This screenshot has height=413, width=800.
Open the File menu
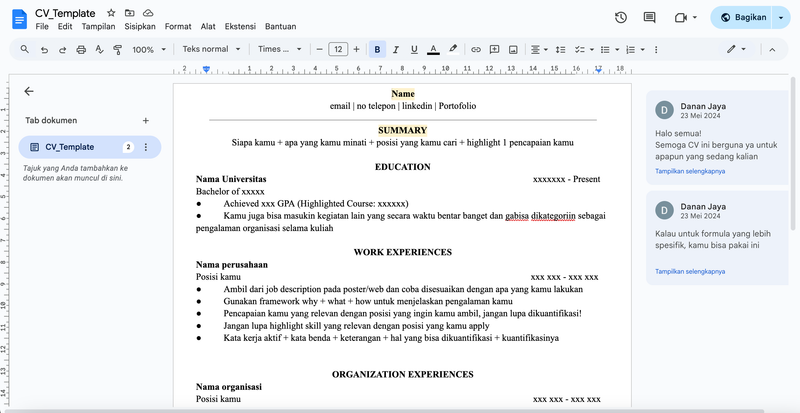pos(42,27)
